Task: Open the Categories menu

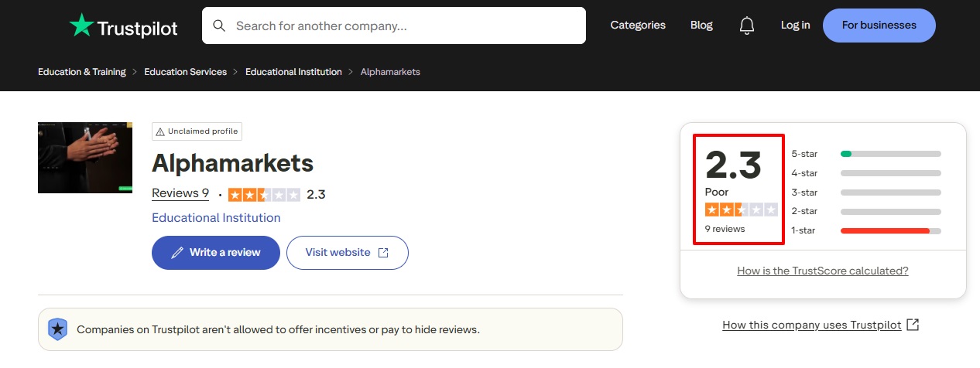Action: click(x=637, y=26)
